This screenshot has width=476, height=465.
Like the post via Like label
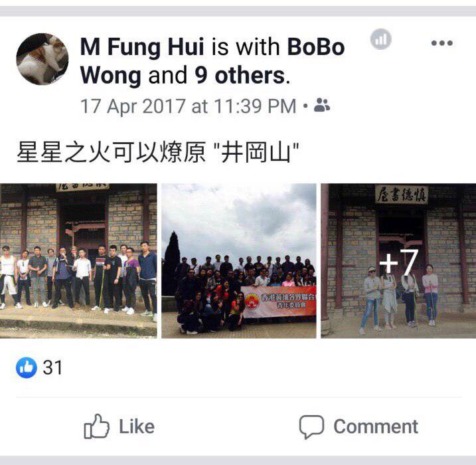(137, 426)
